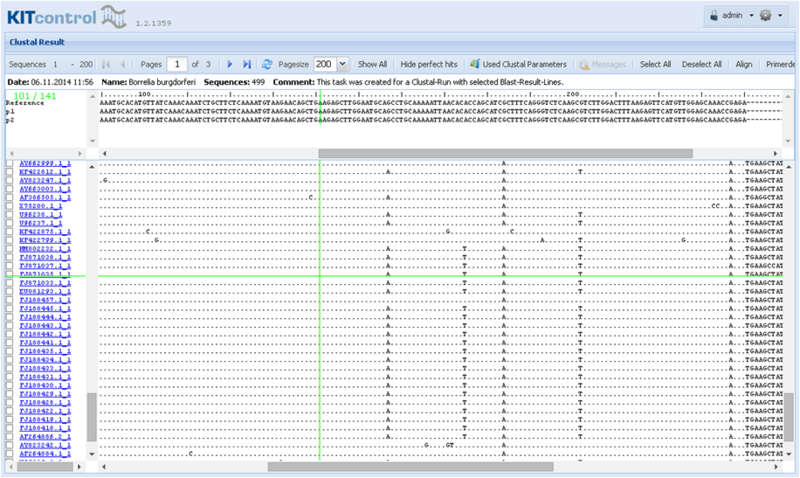This screenshot has width=800, height=478.
Task: Go to the previous page of sequences
Action: [x=122, y=64]
